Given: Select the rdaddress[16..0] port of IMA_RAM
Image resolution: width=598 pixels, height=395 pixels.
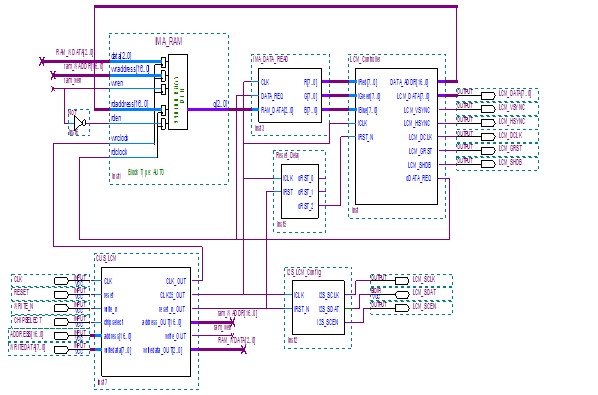Looking at the screenshot, I should pyautogui.click(x=130, y=104).
